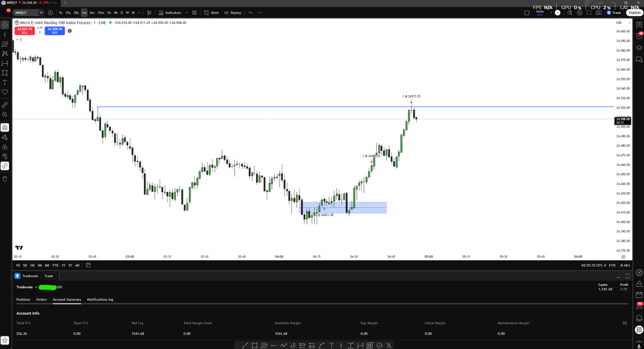Set date range to 1D
Viewport: 644px width, 349px height.
(x=18, y=265)
